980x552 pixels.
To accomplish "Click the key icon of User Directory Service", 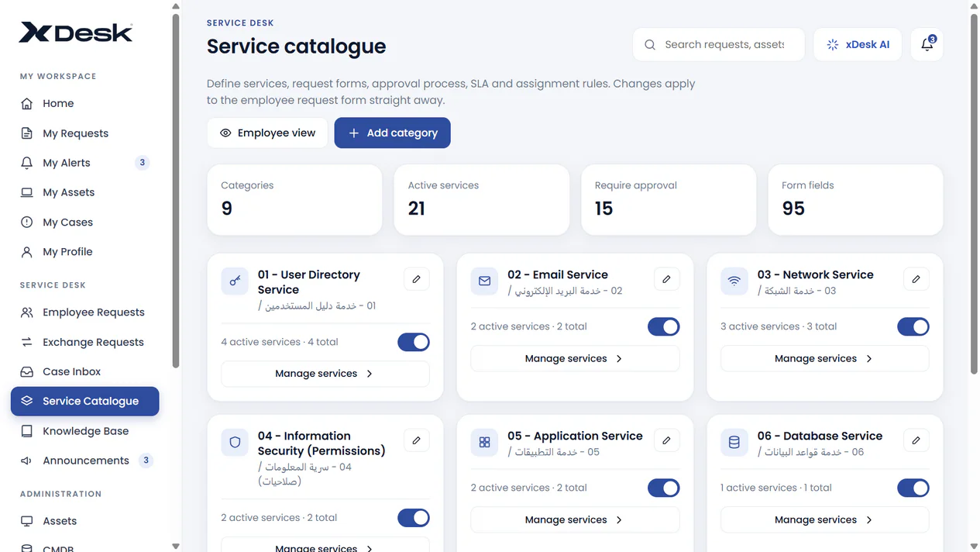I will coord(235,281).
